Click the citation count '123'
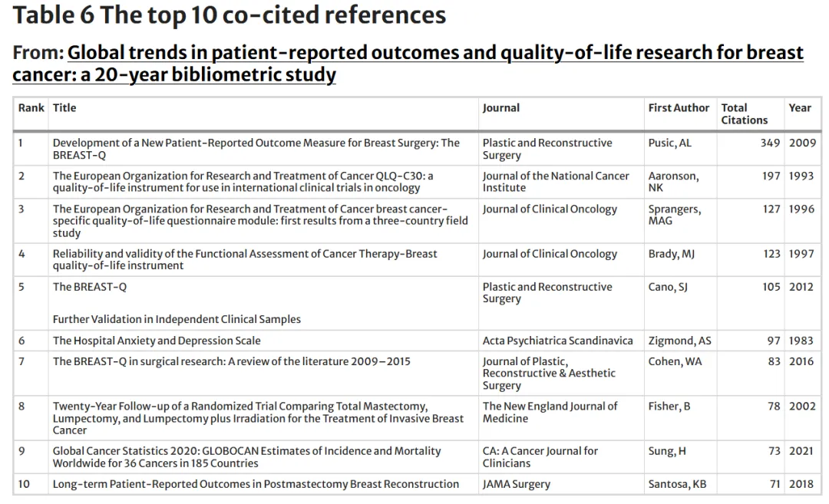829x504 pixels. (x=771, y=254)
